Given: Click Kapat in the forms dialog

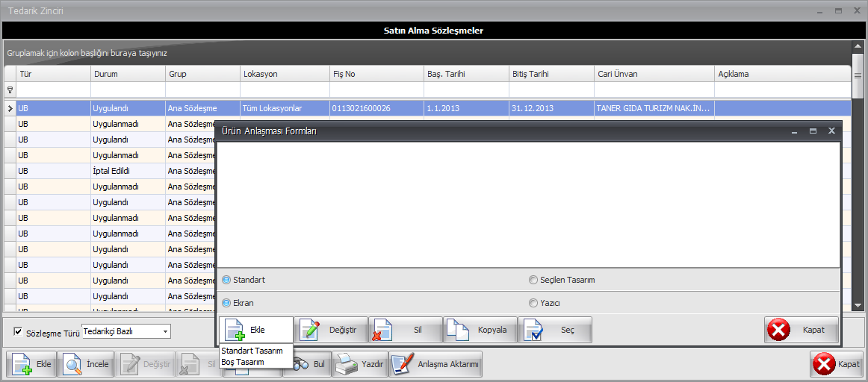Looking at the screenshot, I should tap(801, 330).
